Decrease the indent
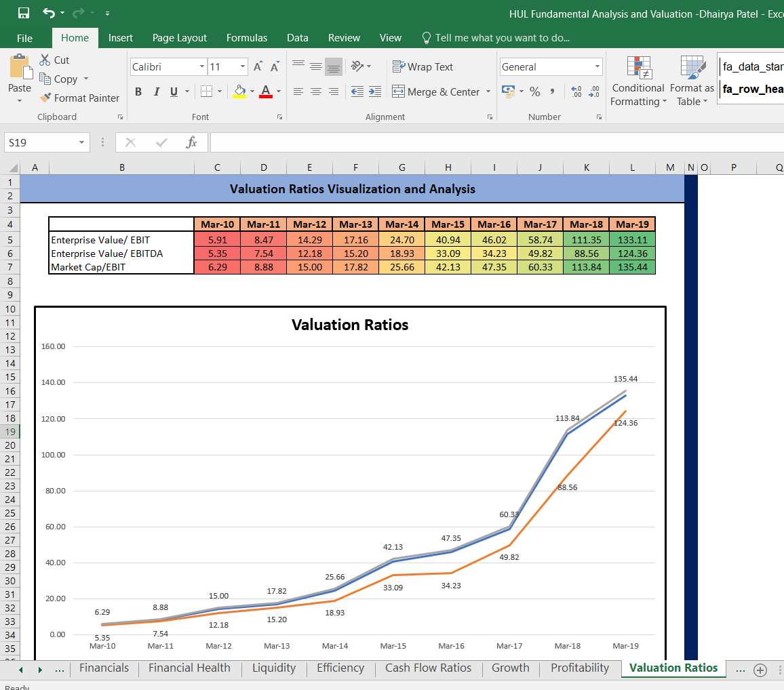 tap(357, 92)
